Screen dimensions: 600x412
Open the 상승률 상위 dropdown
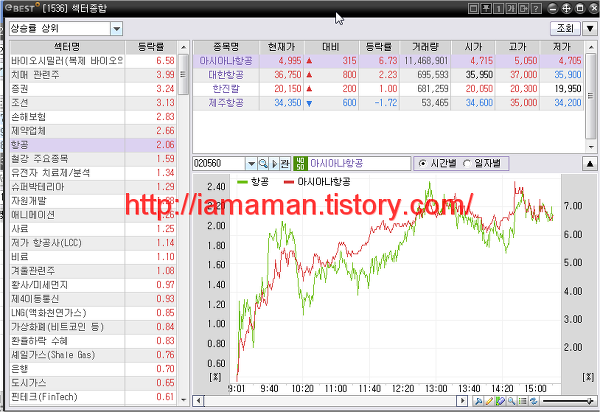pos(116,29)
